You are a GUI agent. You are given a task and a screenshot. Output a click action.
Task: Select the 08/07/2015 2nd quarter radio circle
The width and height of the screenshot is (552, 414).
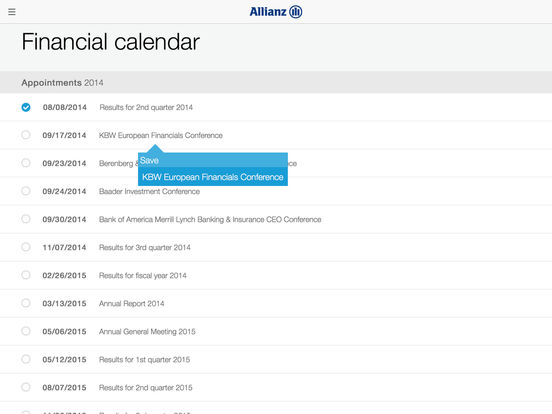click(26, 387)
